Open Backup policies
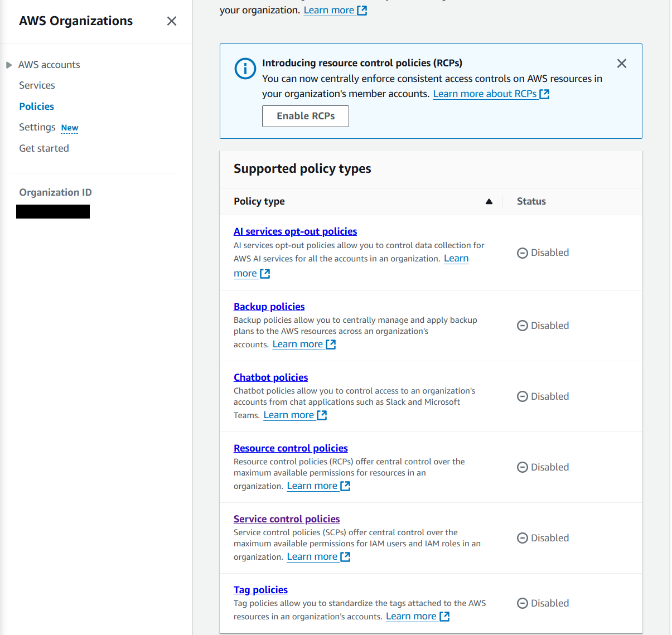This screenshot has width=672, height=635. coord(269,307)
